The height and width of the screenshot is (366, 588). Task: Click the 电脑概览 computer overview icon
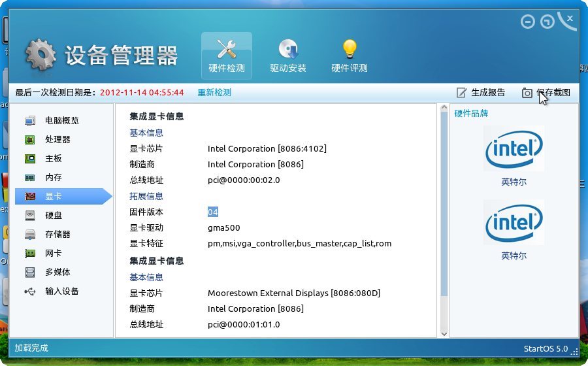pos(30,121)
